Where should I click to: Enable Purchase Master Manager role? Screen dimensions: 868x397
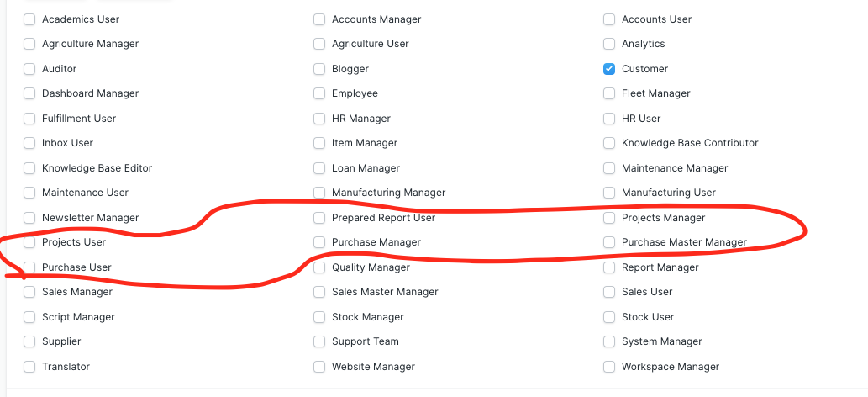pos(609,242)
